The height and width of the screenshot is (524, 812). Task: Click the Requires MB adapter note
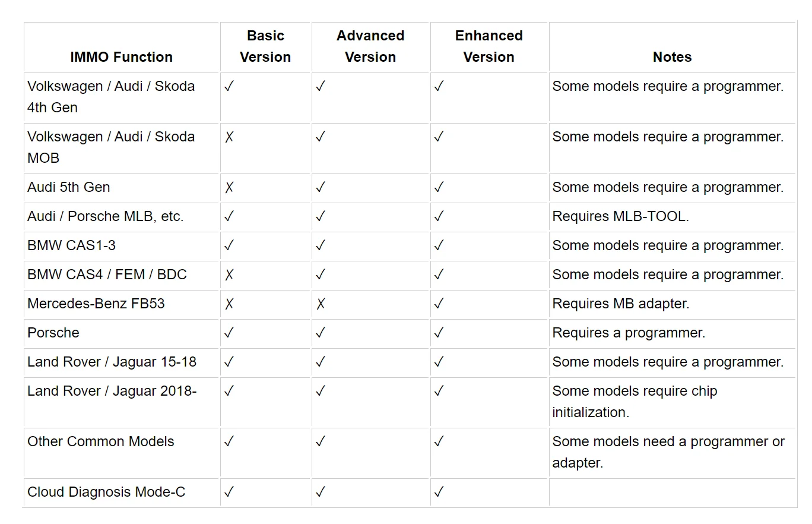pyautogui.click(x=621, y=304)
